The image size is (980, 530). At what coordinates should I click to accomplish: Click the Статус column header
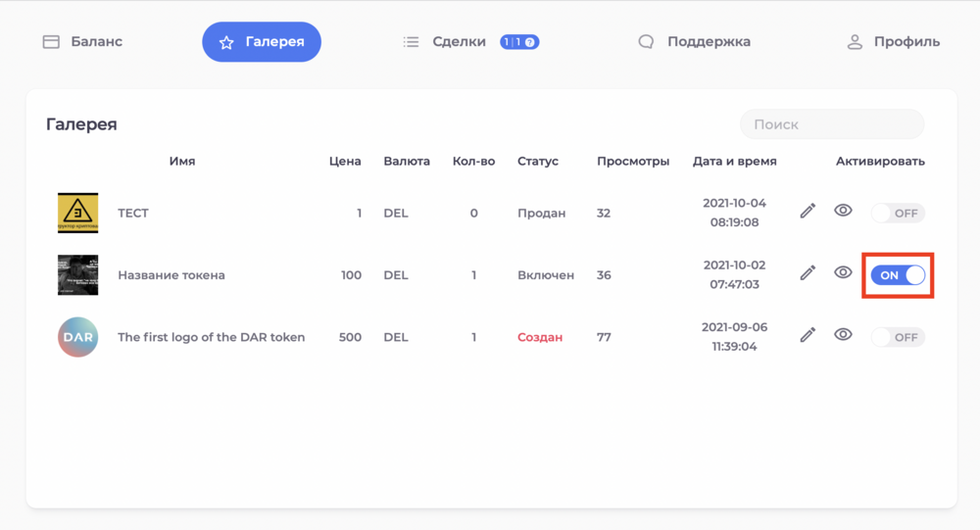537,162
